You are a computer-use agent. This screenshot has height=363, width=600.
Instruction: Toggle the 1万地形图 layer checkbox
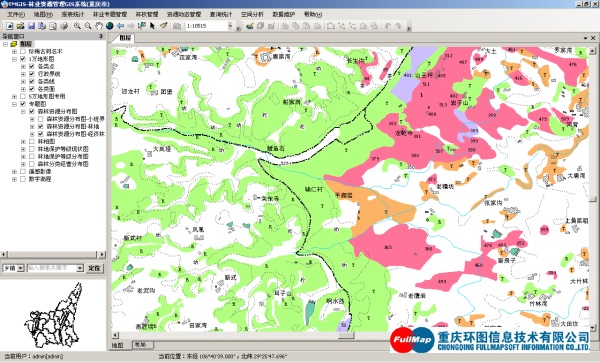pyautogui.click(x=23, y=59)
